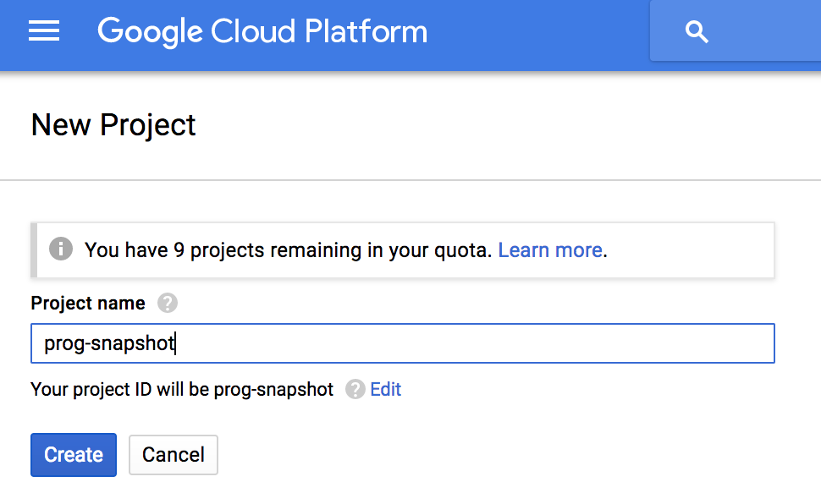Viewport: 821px width, 504px height.
Task: Click the project ID will be prog-snapshot text
Action: pos(182,389)
